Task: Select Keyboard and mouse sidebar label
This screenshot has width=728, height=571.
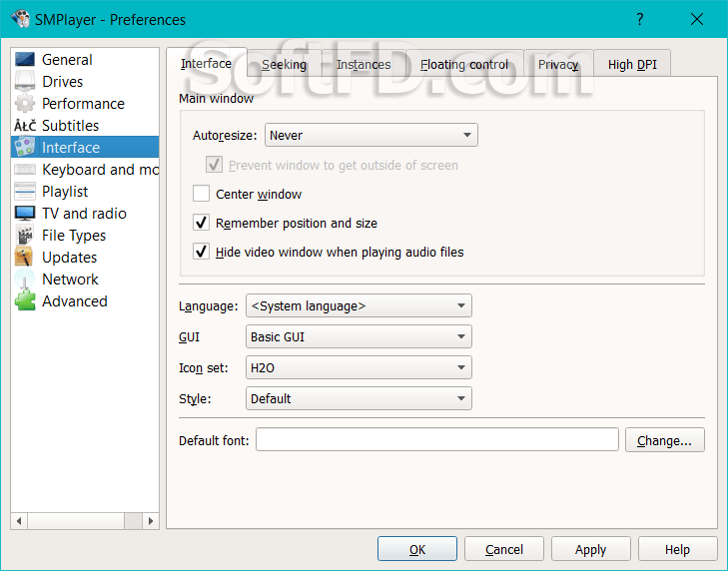Action: point(100,170)
